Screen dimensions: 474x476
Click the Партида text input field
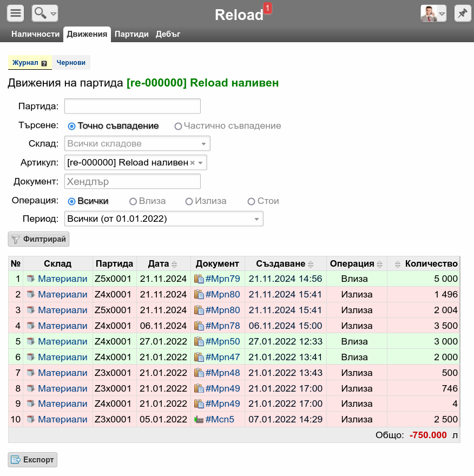pos(133,106)
